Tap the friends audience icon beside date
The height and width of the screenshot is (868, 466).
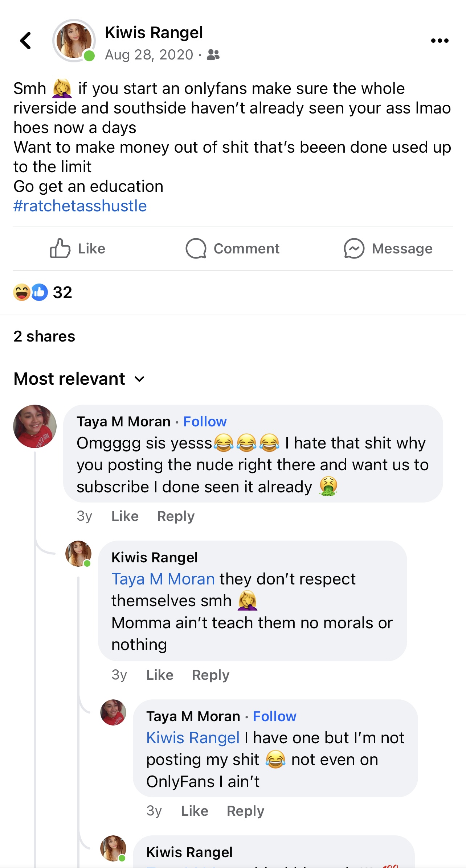(x=213, y=55)
